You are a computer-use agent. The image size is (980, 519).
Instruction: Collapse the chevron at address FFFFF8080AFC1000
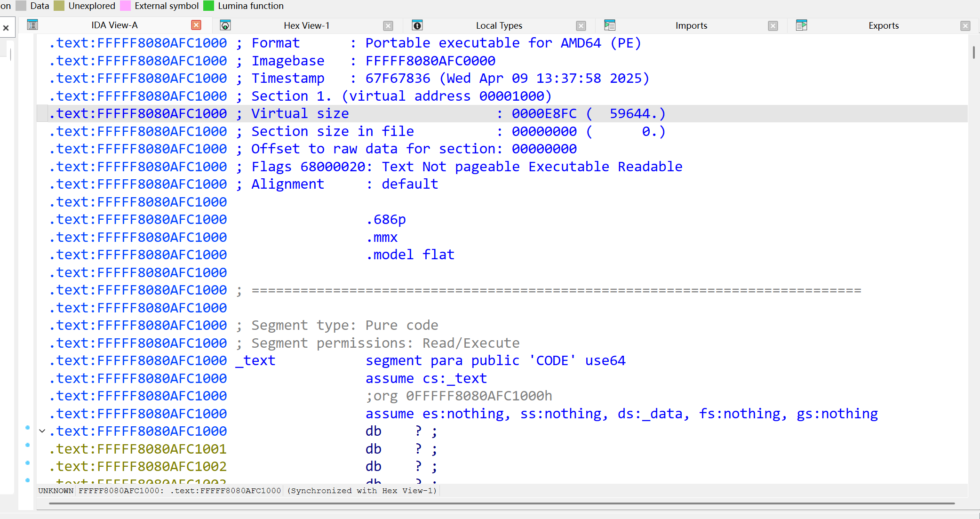[x=42, y=431]
